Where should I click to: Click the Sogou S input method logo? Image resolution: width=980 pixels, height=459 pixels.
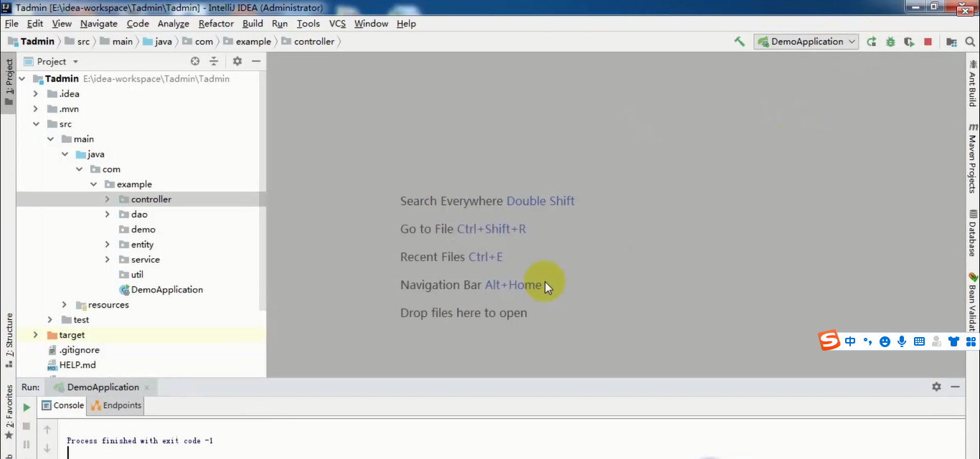(x=830, y=341)
